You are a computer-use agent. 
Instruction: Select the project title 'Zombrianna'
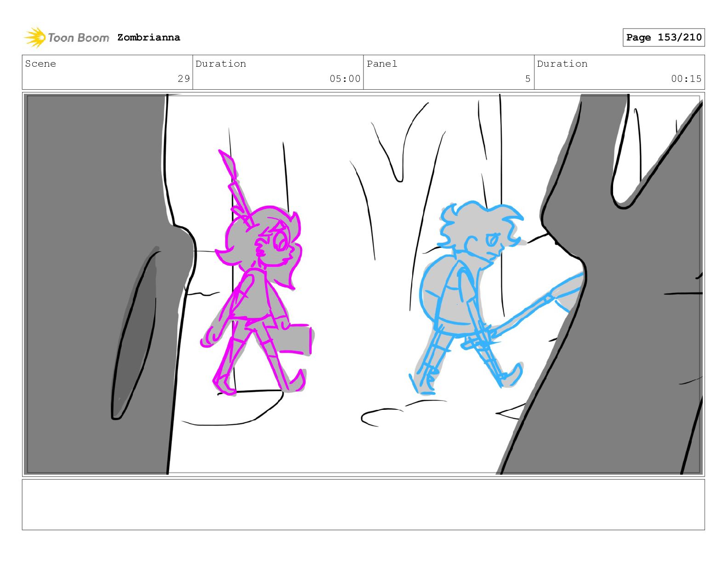(148, 37)
